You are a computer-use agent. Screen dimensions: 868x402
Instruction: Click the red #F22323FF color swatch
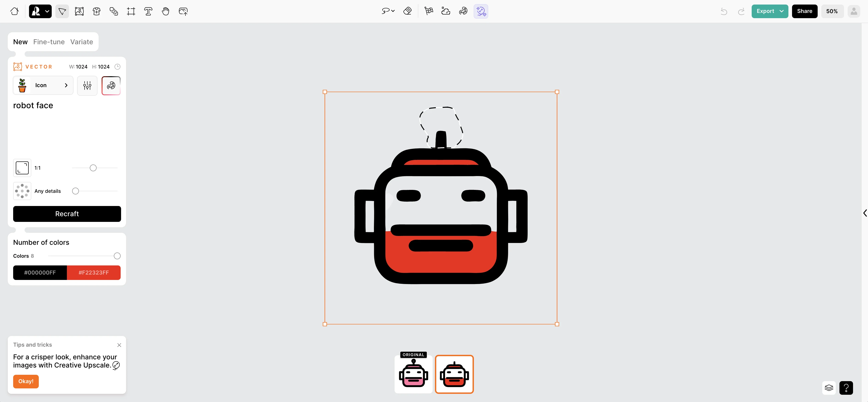(x=94, y=272)
